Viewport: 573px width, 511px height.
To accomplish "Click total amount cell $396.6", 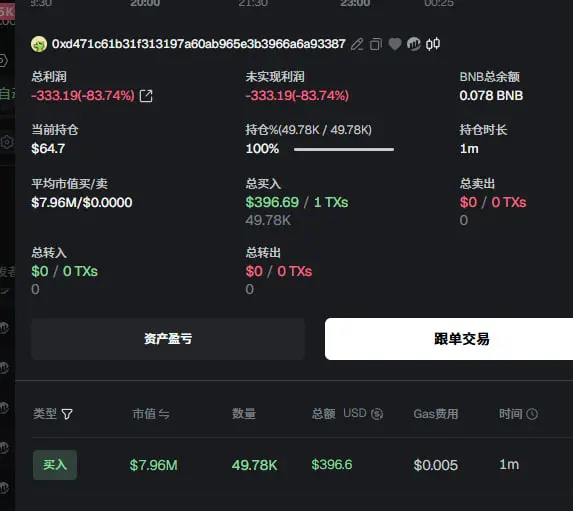I will pyautogui.click(x=332, y=465).
